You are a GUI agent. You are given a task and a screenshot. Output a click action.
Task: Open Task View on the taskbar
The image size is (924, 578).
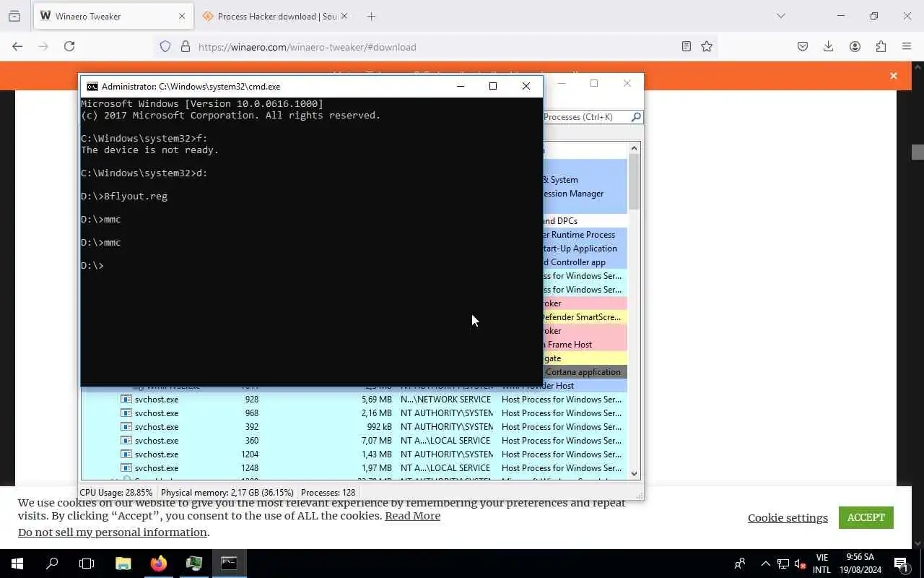87,564
